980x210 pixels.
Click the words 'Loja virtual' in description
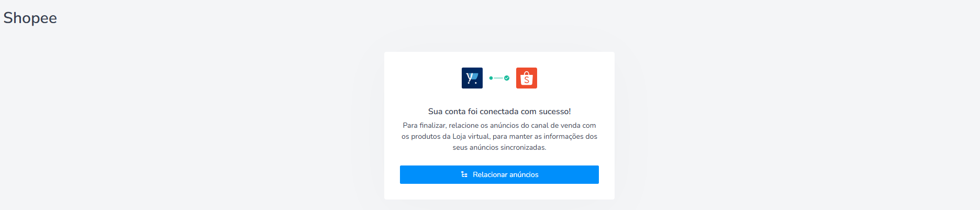click(471, 136)
